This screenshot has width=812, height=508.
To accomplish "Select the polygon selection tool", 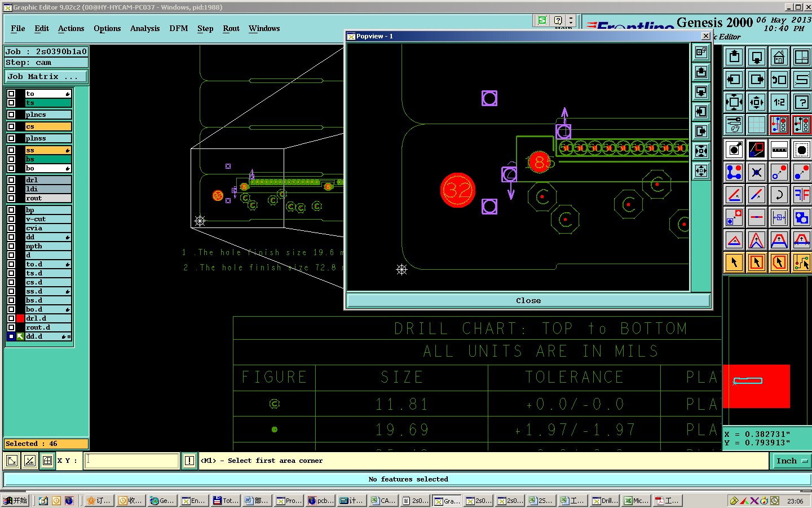I will 779,262.
